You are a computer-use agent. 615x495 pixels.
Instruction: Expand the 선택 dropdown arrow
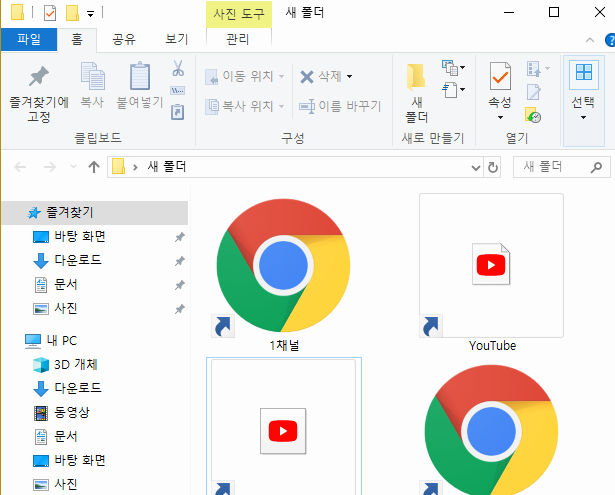coord(584,117)
